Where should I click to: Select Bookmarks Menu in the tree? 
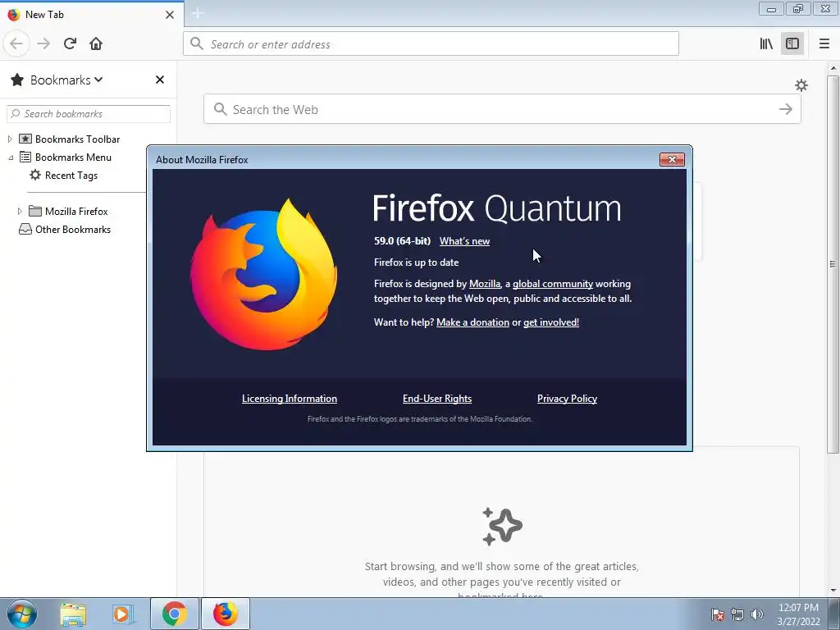73,157
